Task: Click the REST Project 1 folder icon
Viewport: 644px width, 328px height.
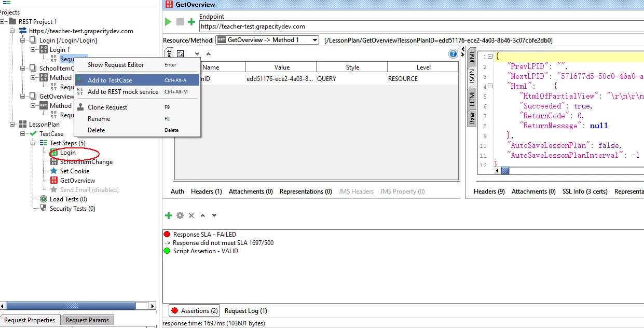Action: pos(12,22)
